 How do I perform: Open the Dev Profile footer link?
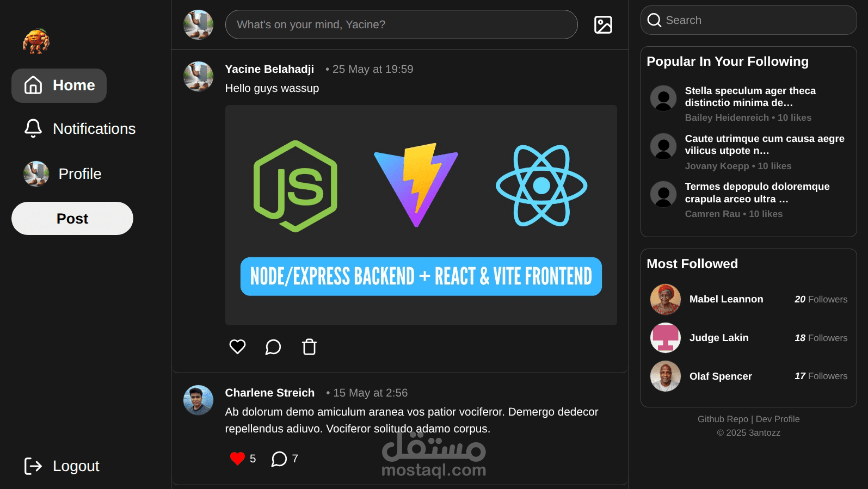(x=778, y=419)
